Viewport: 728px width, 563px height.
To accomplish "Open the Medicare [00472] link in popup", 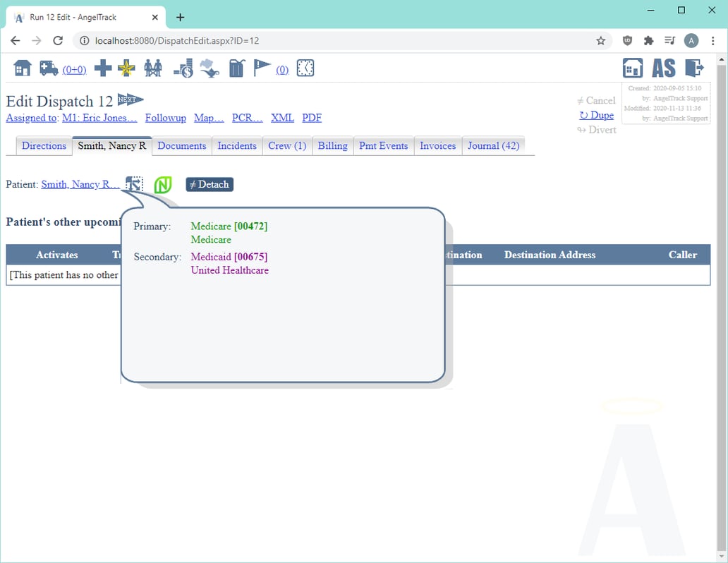I will 229,226.
